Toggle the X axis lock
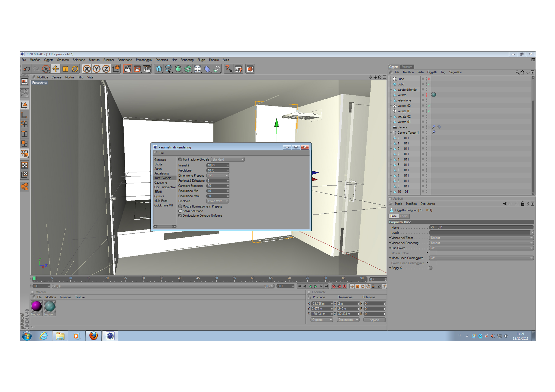Viewport: 555px width, 392px height. coord(87,69)
